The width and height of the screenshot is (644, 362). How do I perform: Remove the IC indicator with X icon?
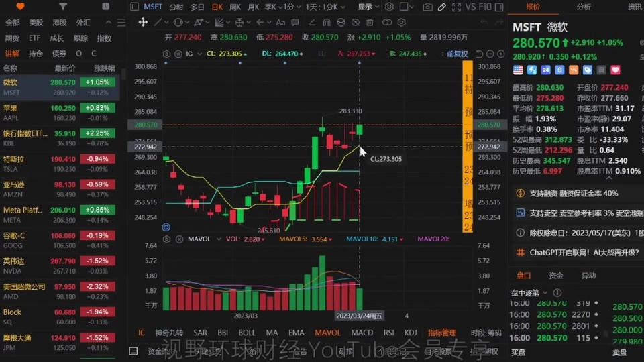tap(178, 54)
